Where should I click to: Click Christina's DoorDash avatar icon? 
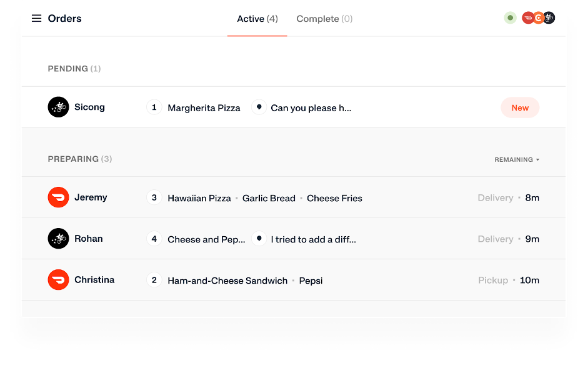pos(58,280)
